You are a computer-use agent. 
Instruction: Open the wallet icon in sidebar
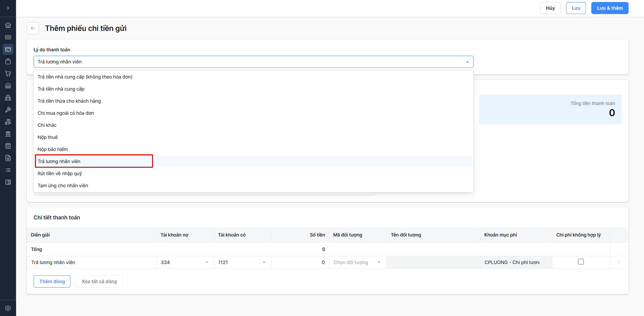pos(8,182)
